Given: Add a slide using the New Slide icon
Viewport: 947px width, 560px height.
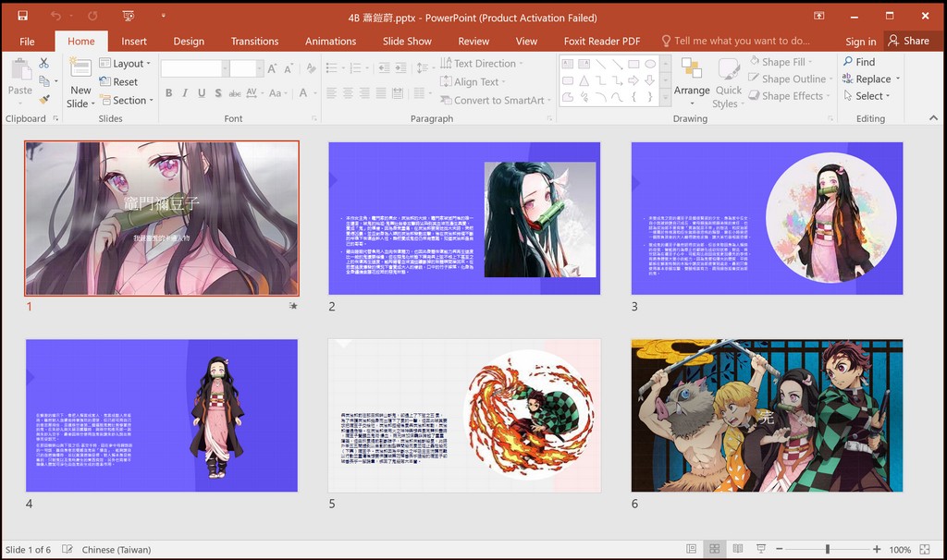Looking at the screenshot, I should [80, 67].
